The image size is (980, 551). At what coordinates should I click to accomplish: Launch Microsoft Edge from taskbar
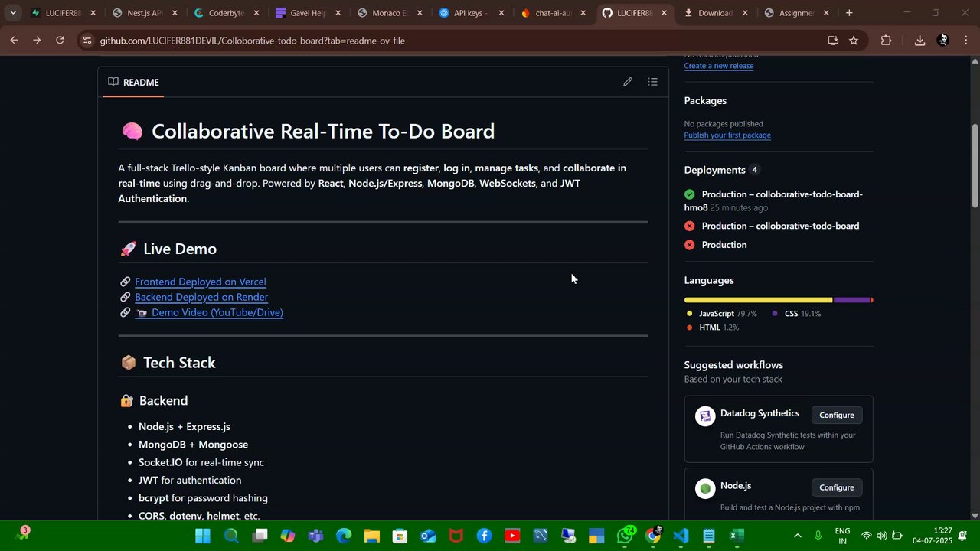[x=344, y=536]
